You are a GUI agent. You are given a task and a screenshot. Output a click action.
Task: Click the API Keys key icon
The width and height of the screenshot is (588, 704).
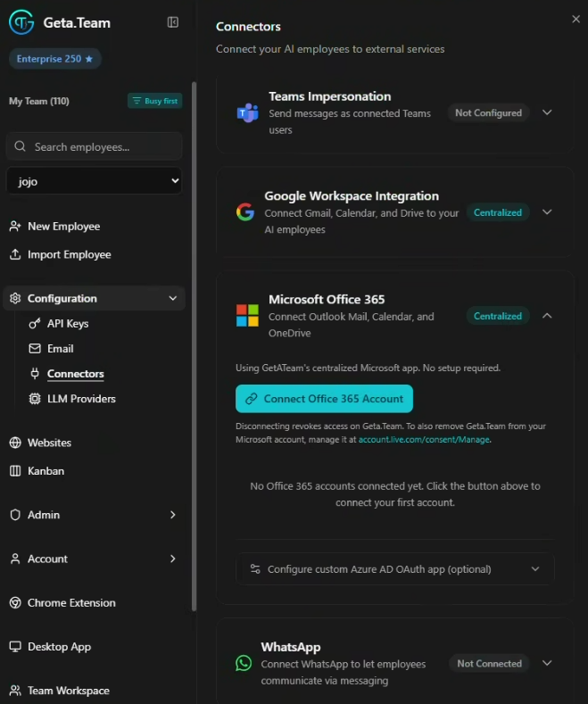35,323
